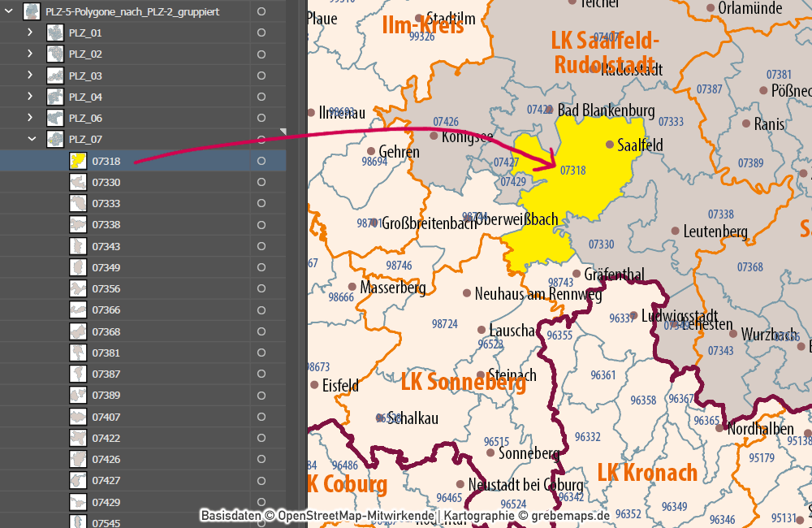Toggle target circle for layer 07318
Viewport: 812px width, 528px height.
tap(261, 161)
